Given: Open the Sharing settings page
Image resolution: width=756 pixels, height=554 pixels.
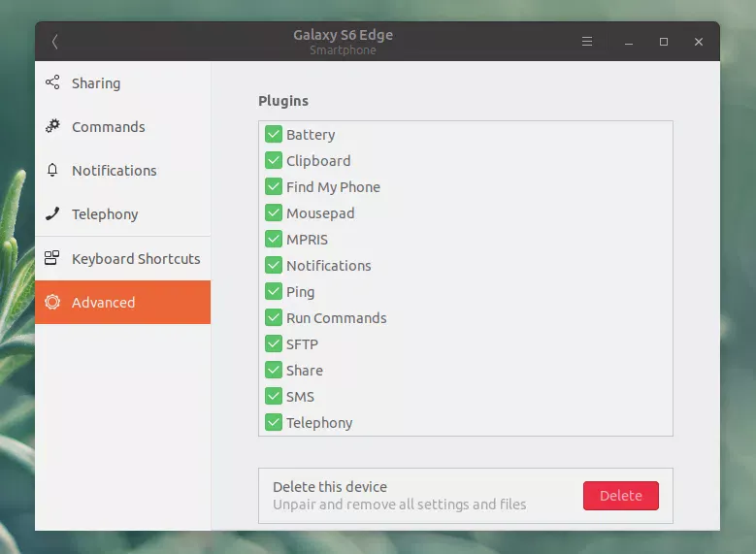Looking at the screenshot, I should point(122,82).
